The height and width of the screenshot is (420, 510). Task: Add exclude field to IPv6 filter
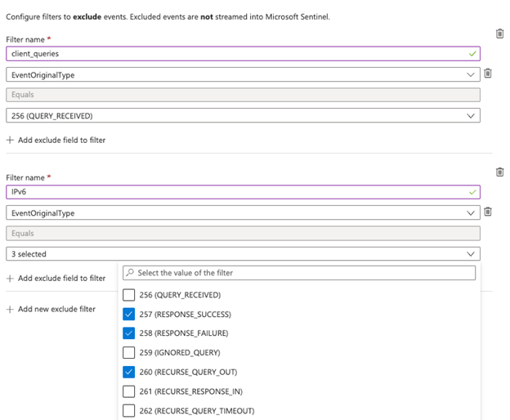[x=56, y=279]
